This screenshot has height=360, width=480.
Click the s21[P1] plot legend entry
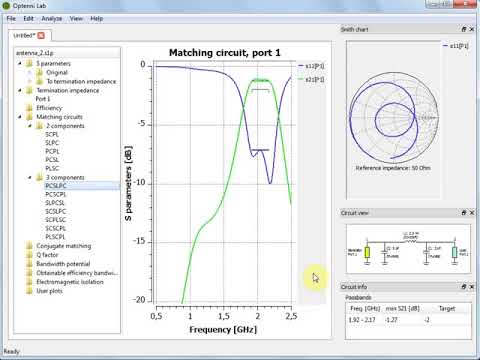(311, 79)
